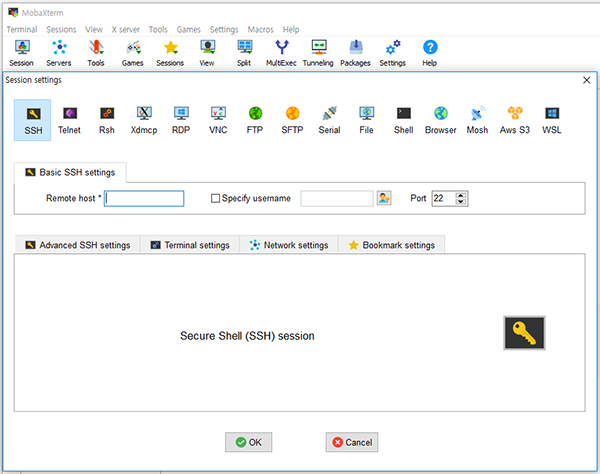The height and width of the screenshot is (474, 600).
Task: Select the Mosh session type
Action: coord(478,120)
